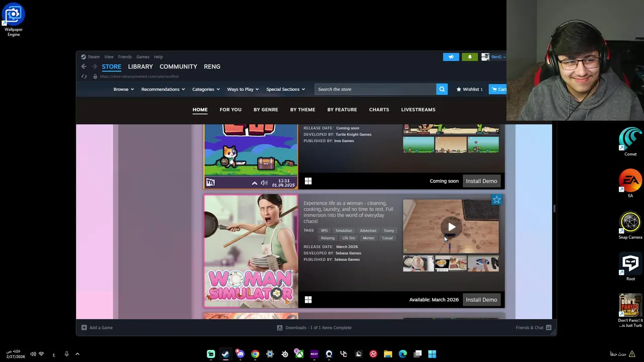Open the Friends & Chat icon
The image size is (644, 362).
tap(548, 327)
